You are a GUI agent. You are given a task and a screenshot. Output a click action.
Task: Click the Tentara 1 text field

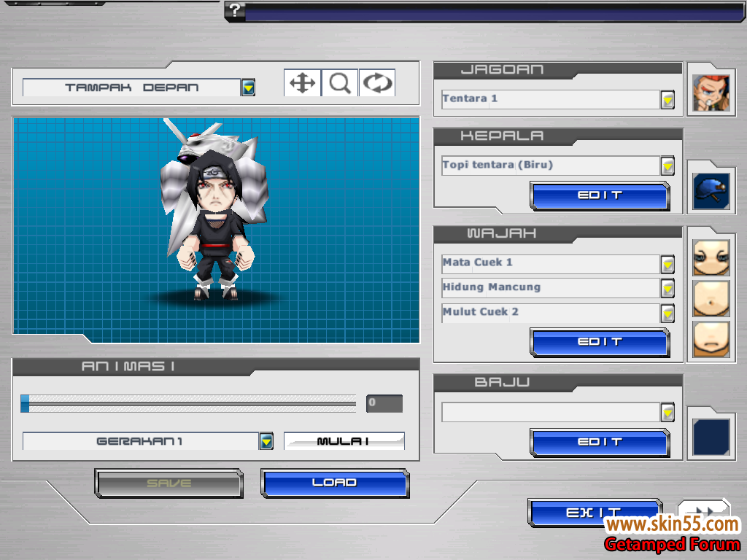click(x=551, y=99)
